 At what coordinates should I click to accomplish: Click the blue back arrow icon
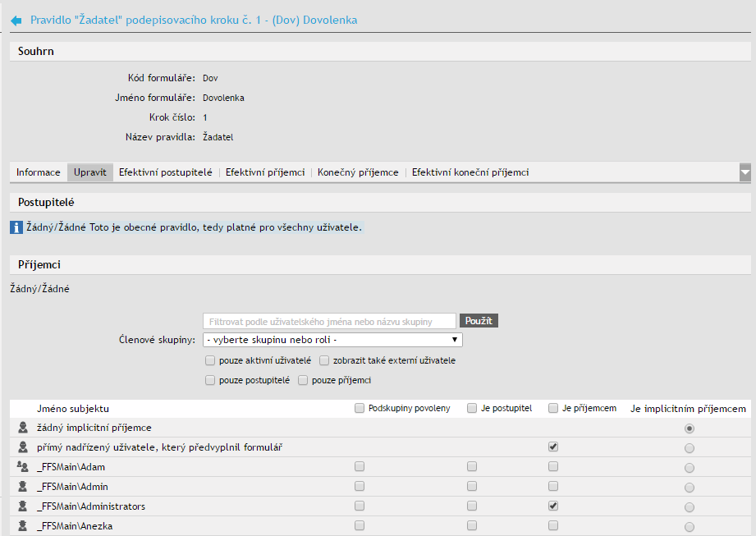(x=16, y=20)
